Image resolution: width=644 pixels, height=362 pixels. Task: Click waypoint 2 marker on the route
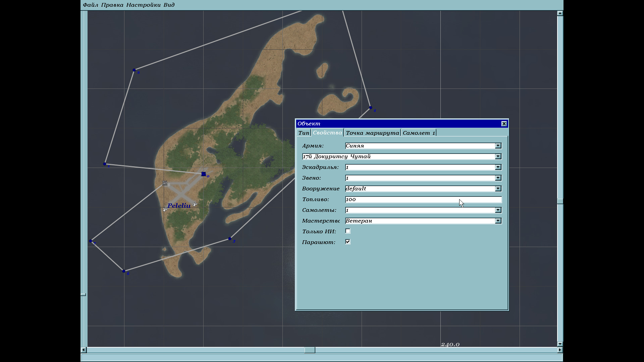pos(134,70)
